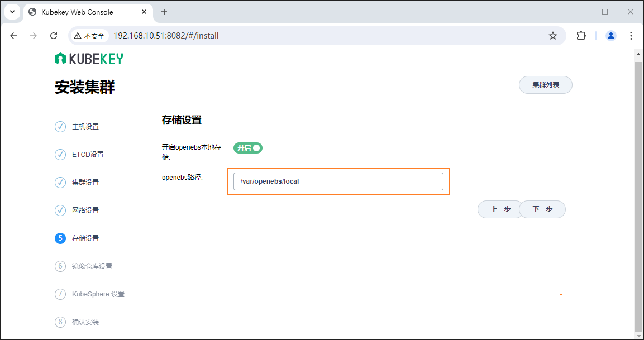Click the 下一步 button
Screen dimensions: 644x340
542,209
